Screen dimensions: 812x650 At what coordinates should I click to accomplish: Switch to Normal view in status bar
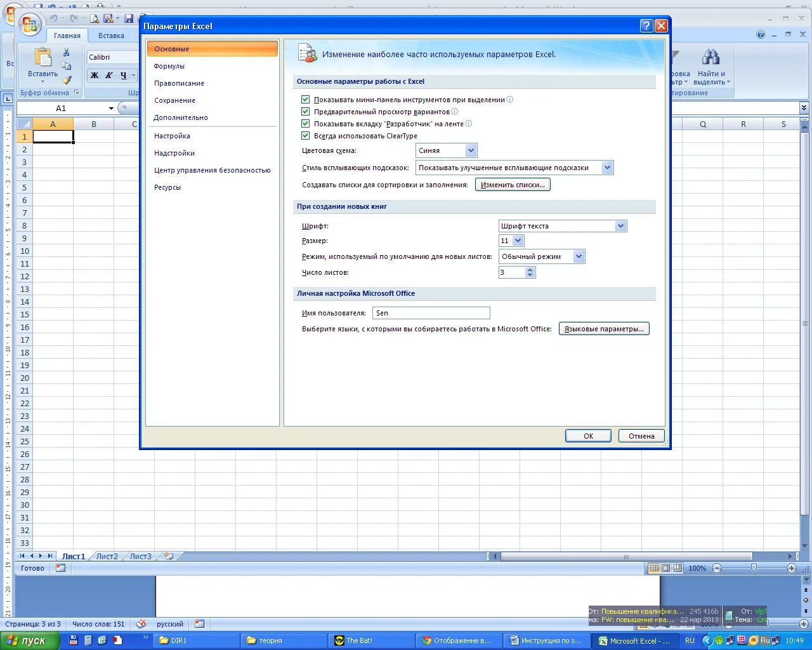click(654, 568)
